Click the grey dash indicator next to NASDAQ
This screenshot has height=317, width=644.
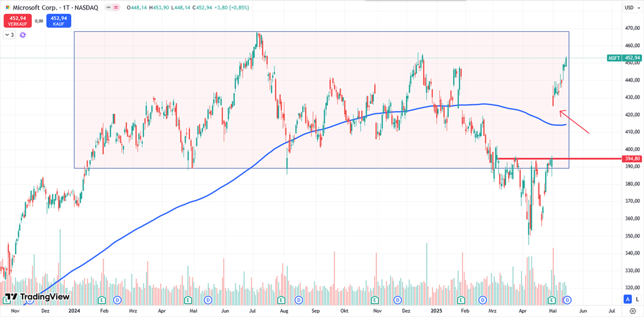tap(109, 8)
